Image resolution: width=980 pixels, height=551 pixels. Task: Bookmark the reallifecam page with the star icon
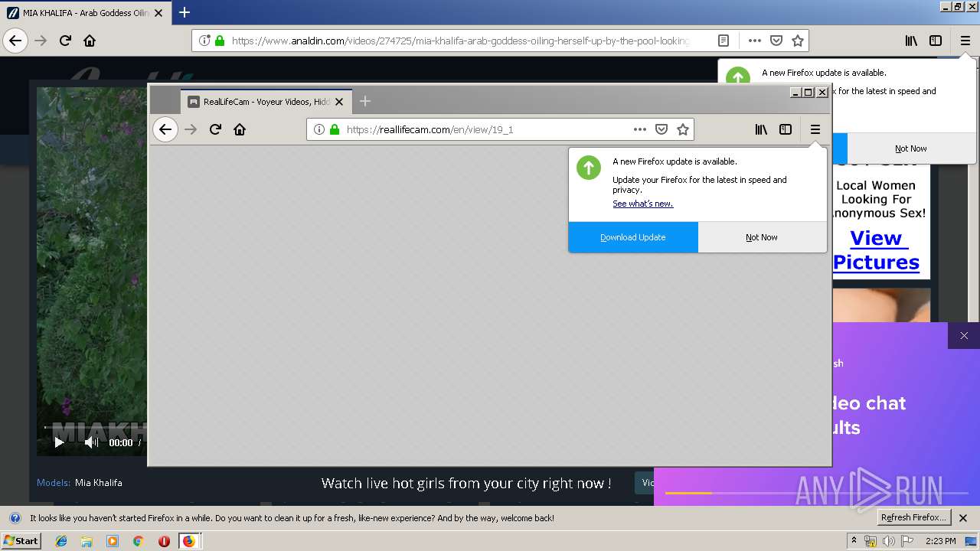(x=683, y=129)
